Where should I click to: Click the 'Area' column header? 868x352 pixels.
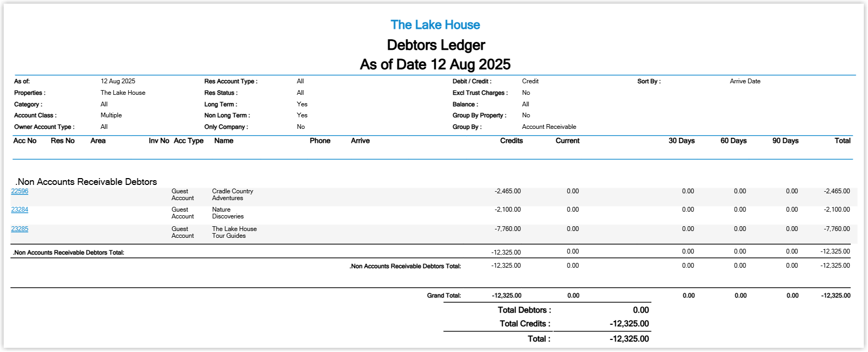click(98, 141)
